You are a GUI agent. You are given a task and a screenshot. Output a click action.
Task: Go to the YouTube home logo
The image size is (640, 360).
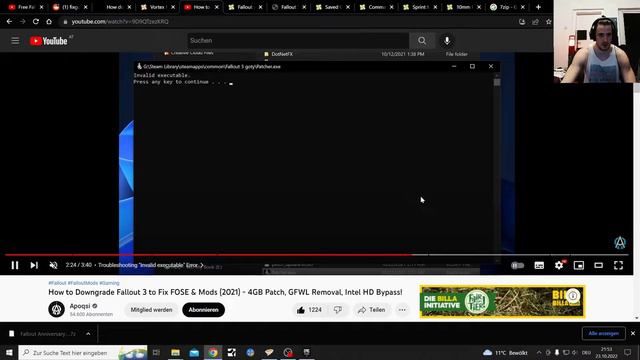(49, 40)
